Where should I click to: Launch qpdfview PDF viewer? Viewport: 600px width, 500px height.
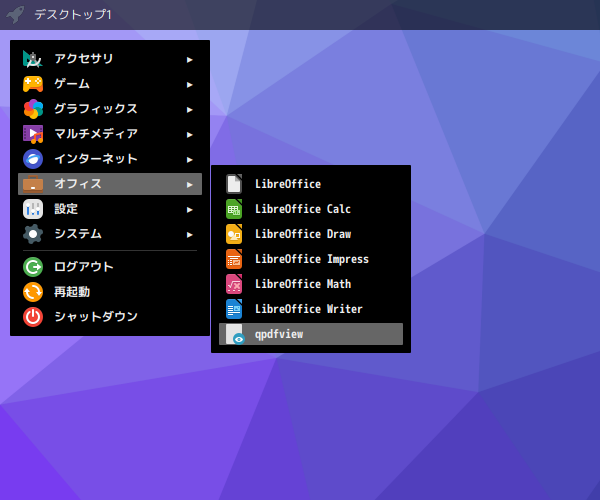coord(311,334)
